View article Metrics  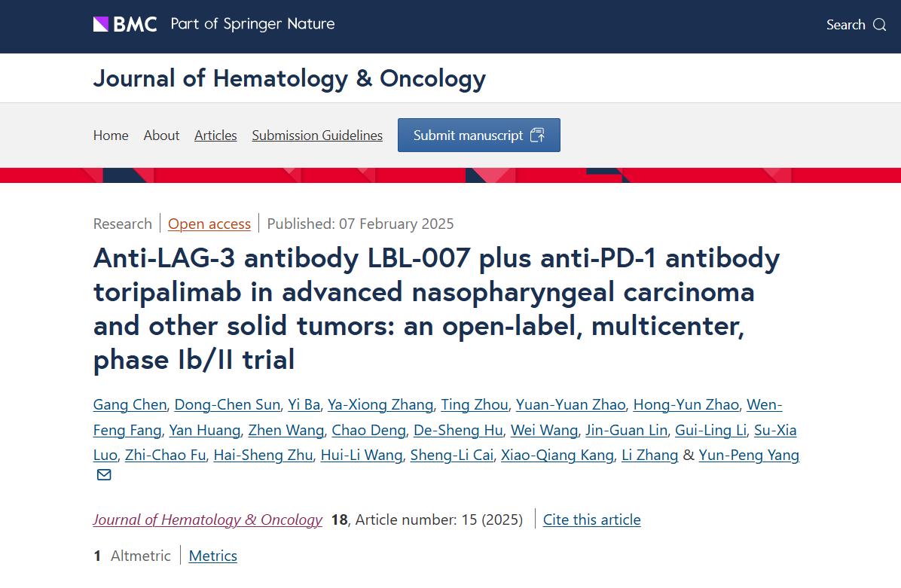tap(212, 556)
